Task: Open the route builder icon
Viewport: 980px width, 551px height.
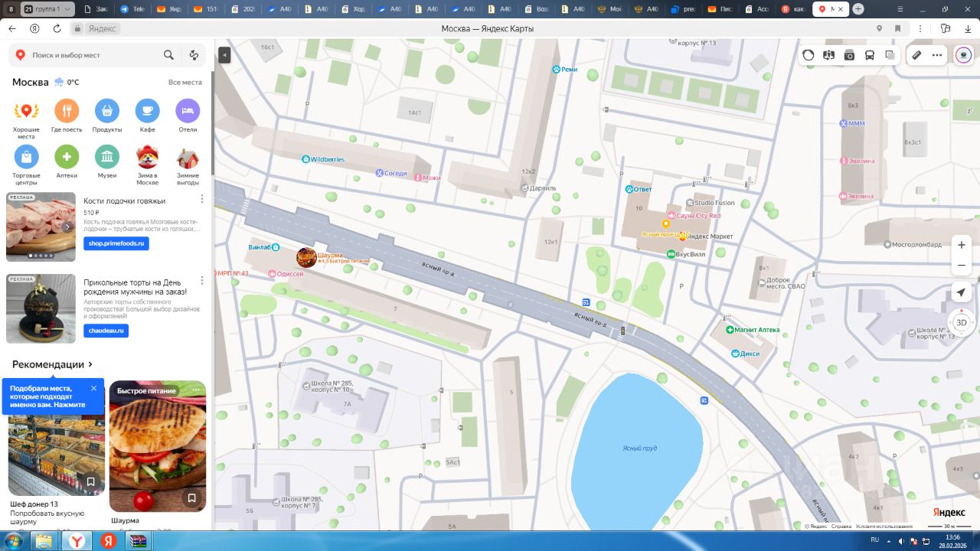Action: pos(194,55)
